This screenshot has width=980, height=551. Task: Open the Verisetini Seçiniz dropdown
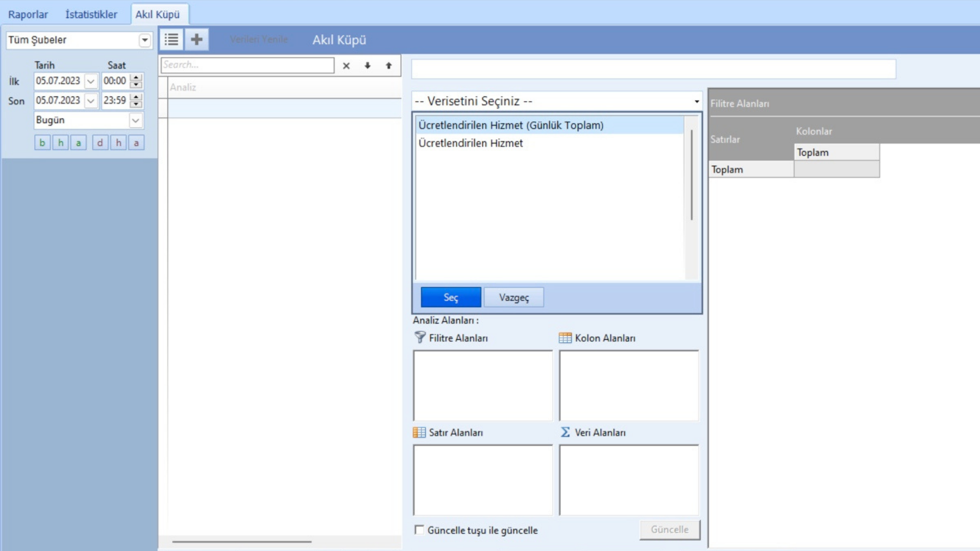(x=696, y=101)
